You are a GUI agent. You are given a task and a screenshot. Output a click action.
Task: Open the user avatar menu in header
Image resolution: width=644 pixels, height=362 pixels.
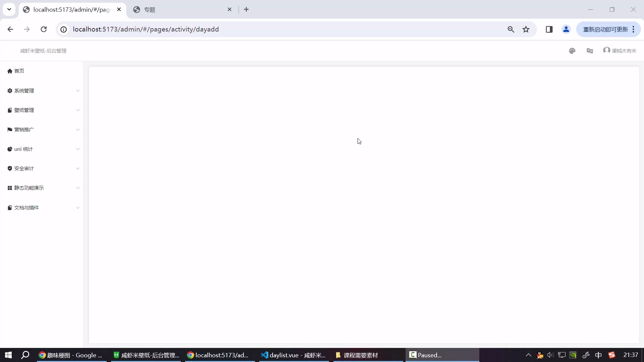click(620, 51)
